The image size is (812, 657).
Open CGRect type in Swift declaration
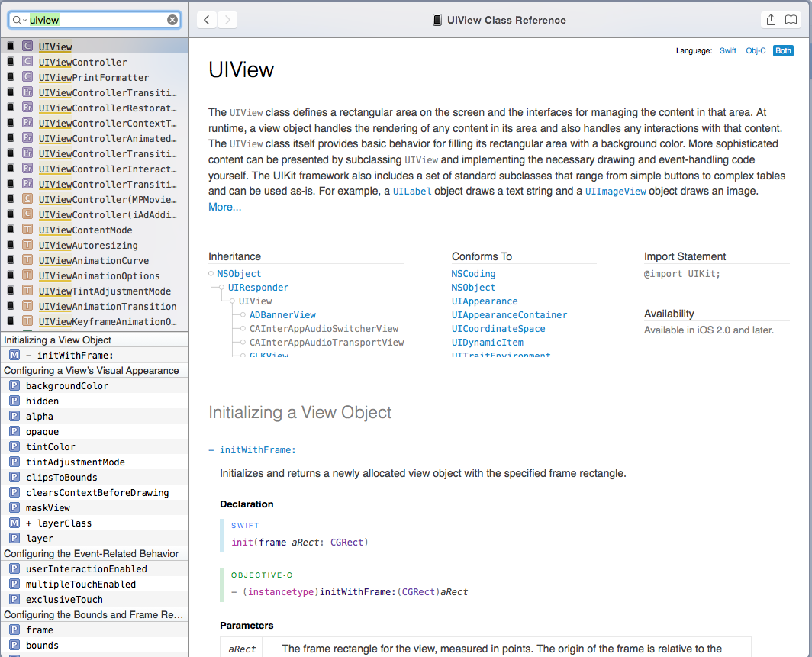pos(347,542)
